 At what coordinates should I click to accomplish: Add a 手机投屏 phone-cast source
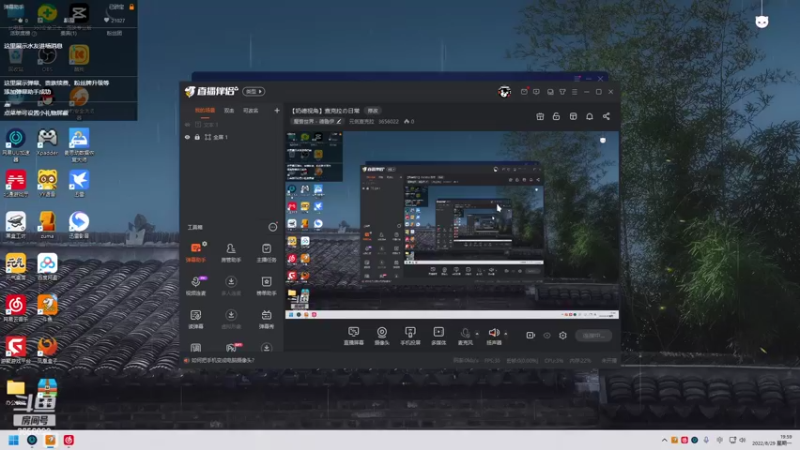(410, 336)
